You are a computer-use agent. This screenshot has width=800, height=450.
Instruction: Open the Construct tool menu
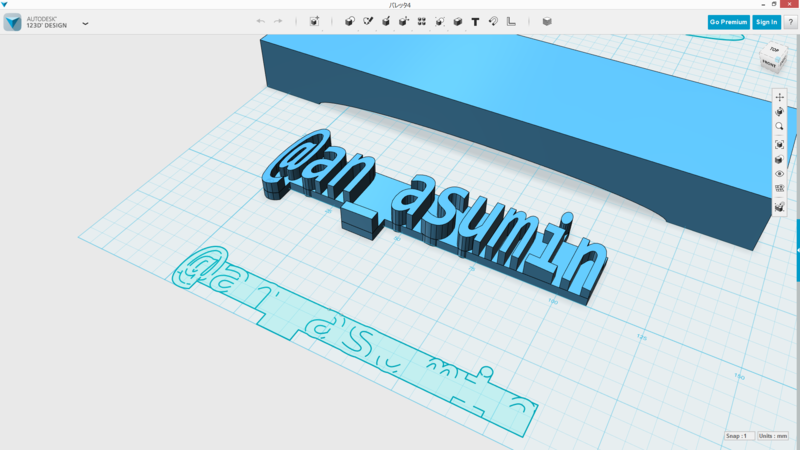pos(386,21)
